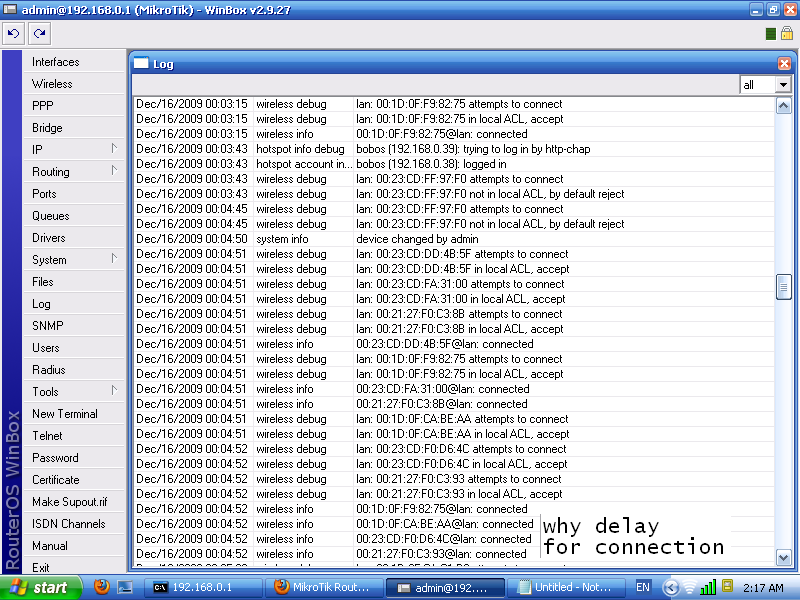Click the wireless network tray icon
The height and width of the screenshot is (600, 800).
coord(690,588)
